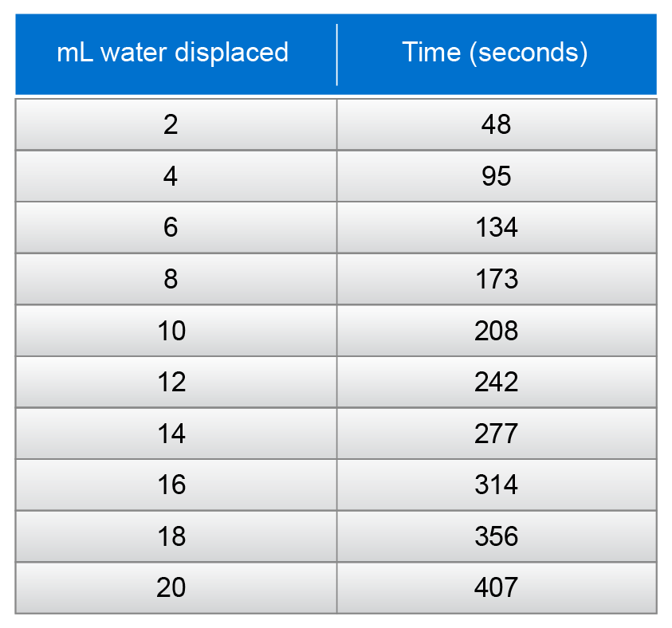Select the final time value 407
The height and width of the screenshot is (628, 672).
tap(496, 588)
